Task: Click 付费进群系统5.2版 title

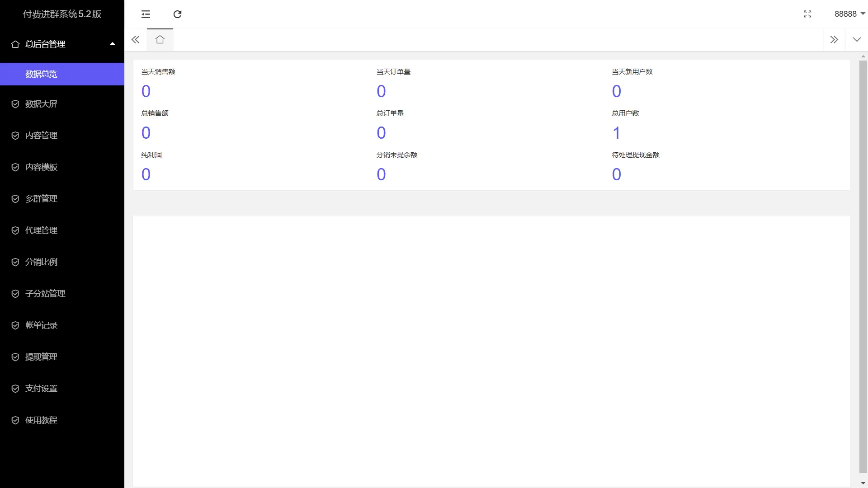Action: (62, 14)
